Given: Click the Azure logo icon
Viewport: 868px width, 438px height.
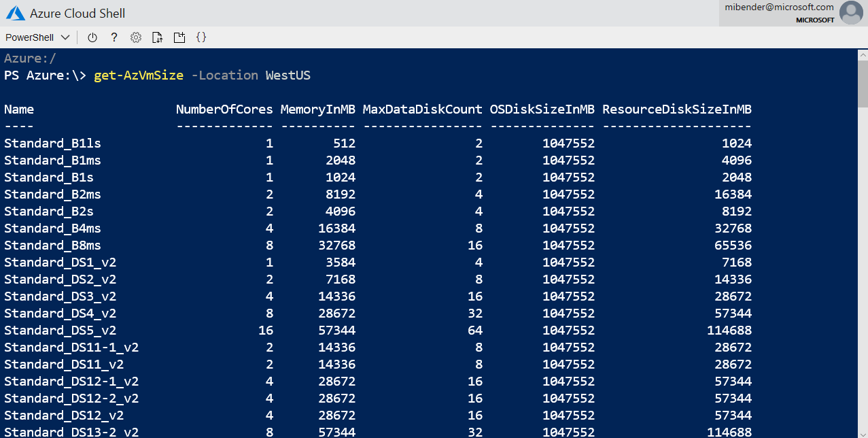Looking at the screenshot, I should [x=15, y=13].
